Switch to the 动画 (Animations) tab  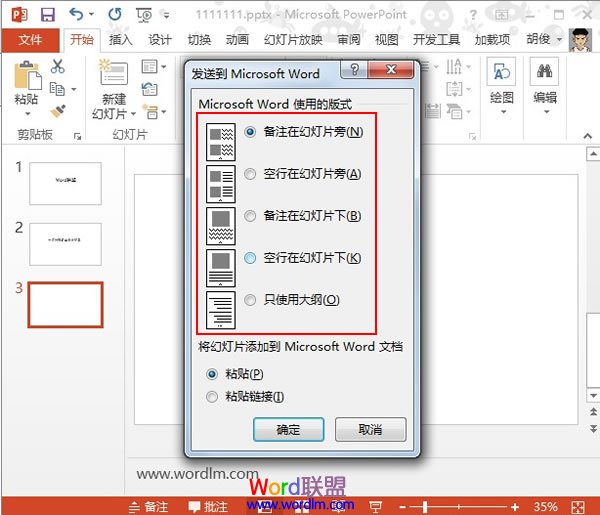(237, 40)
